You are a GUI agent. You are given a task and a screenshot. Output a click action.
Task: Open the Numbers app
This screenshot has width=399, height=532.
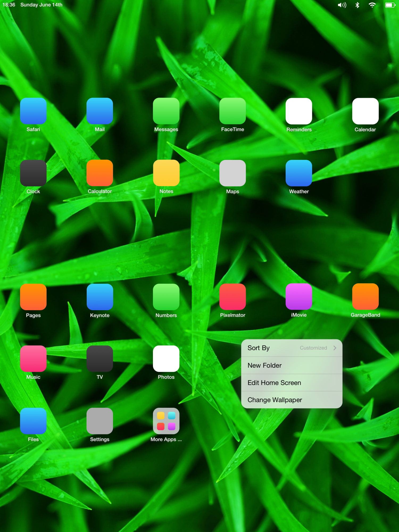point(166,297)
